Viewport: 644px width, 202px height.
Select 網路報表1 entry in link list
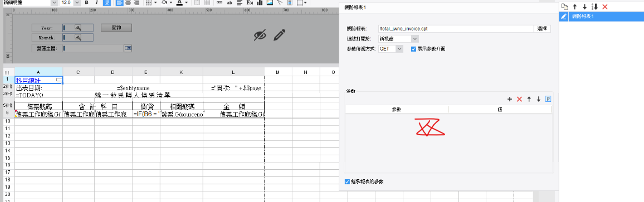pyautogui.click(x=602, y=17)
